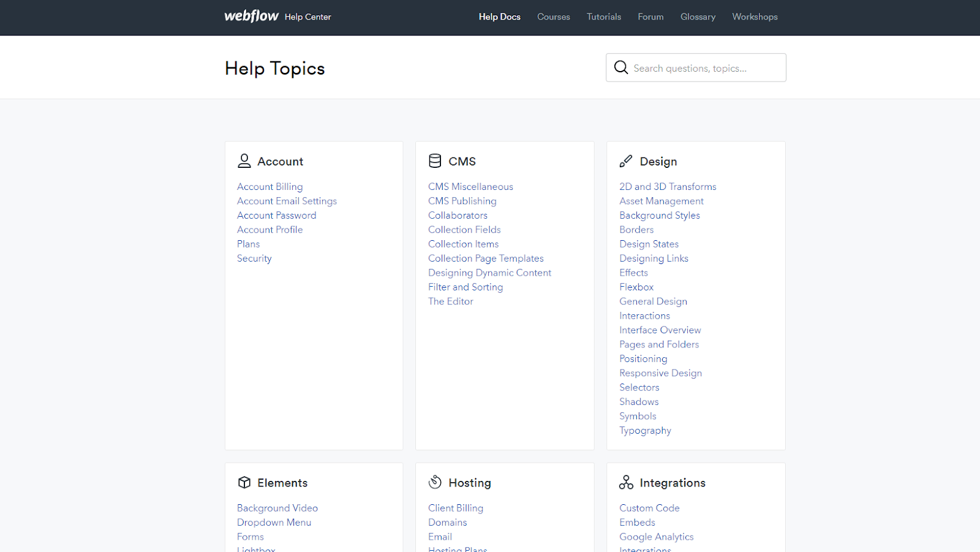Open the Symbols help link

[x=638, y=416]
